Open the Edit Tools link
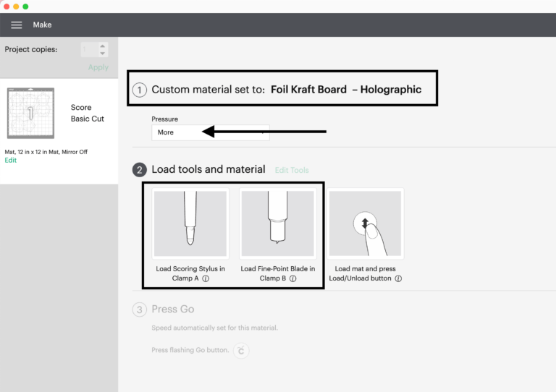The width and height of the screenshot is (556, 392). tap(291, 170)
